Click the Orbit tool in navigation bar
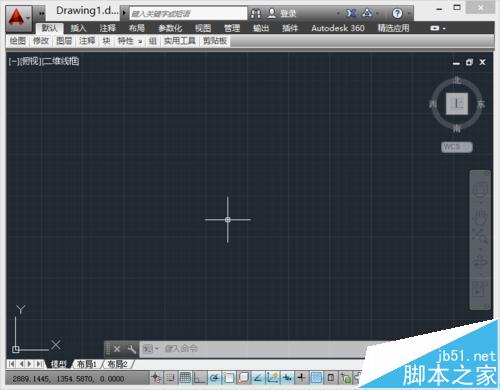Viewport: 500px width, 390px height. coord(480,262)
